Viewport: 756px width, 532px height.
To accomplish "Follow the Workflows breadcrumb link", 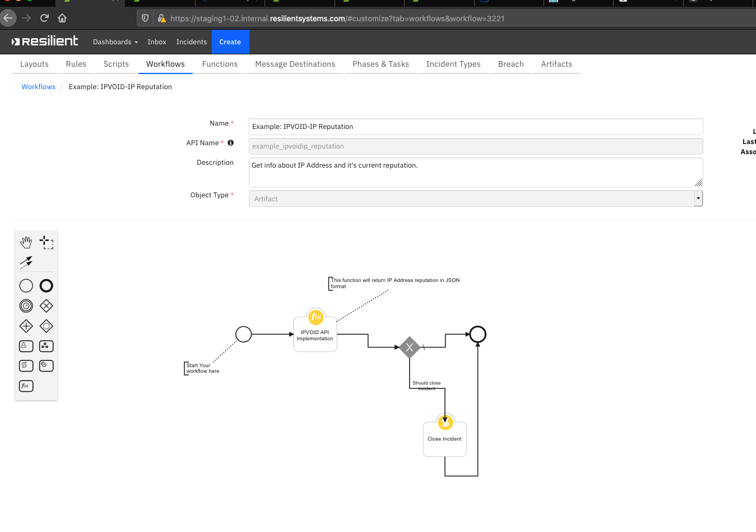I will coord(39,87).
